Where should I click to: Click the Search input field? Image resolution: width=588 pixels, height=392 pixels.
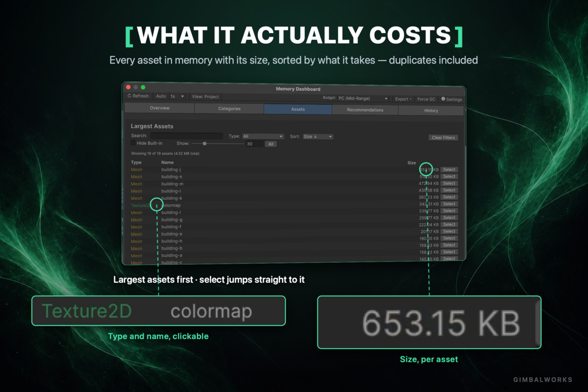coord(187,136)
